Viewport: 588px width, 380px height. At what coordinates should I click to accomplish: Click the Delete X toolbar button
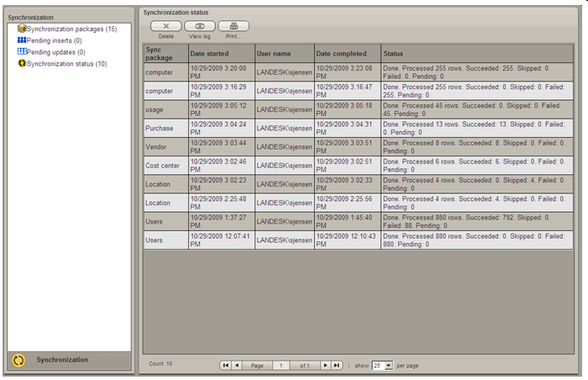tap(165, 26)
